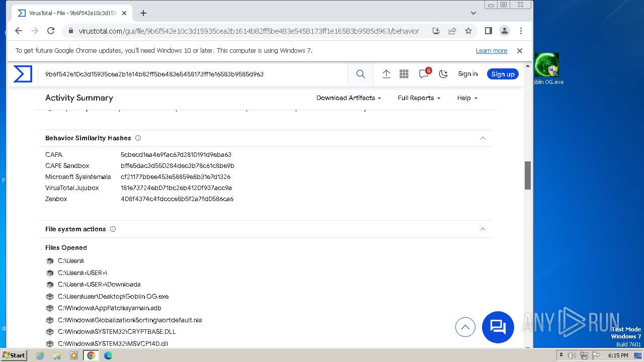Select Zenbox hash value

click(x=177, y=199)
